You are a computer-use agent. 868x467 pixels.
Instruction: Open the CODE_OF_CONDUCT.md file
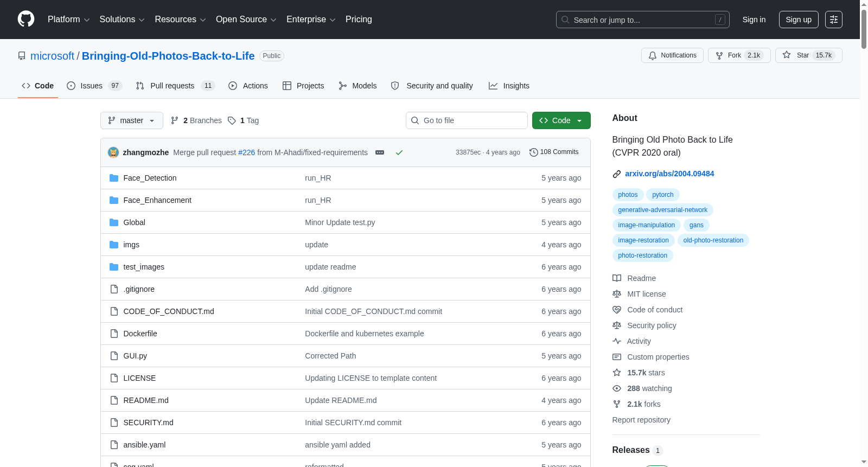coord(169,311)
